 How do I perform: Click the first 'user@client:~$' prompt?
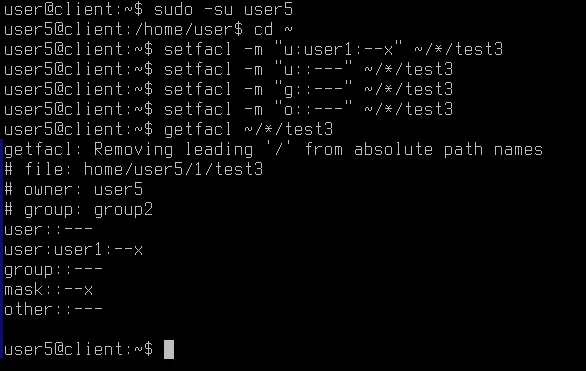73,9
